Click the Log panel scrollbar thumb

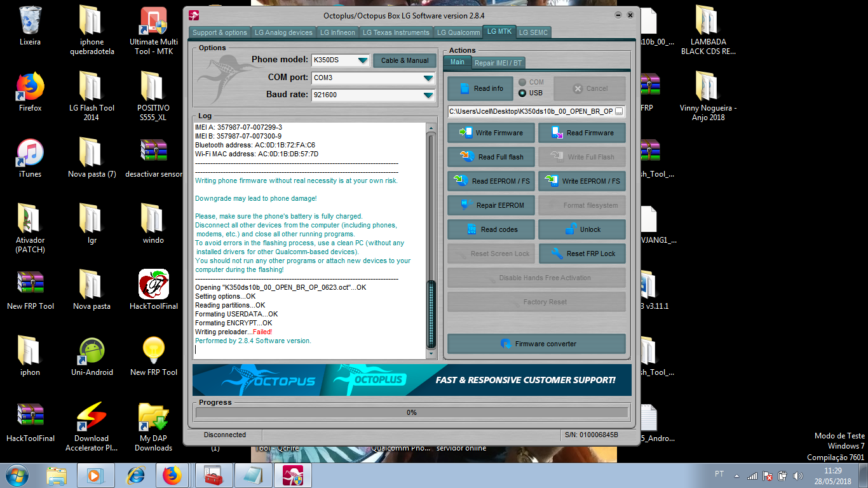pos(431,315)
